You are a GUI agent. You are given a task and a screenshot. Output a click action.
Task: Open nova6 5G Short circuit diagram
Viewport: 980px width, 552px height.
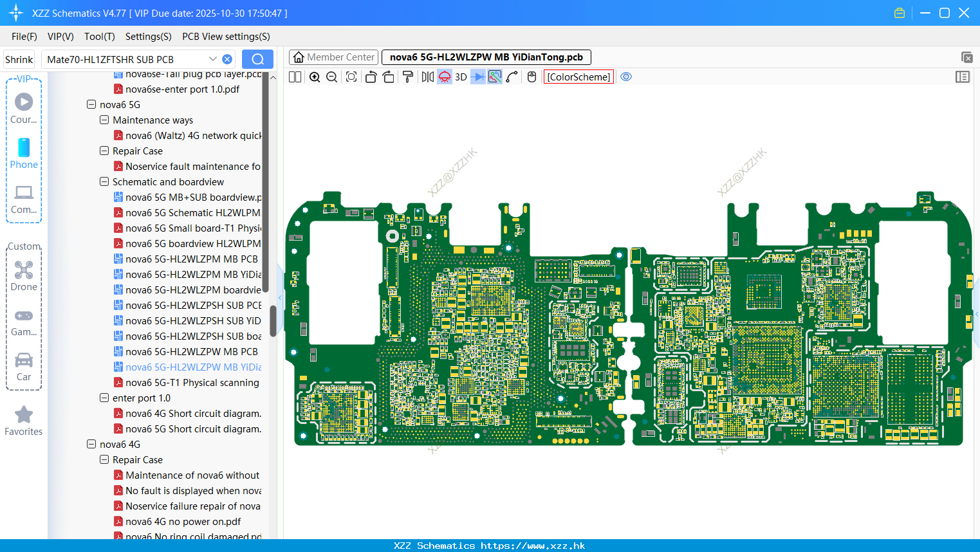click(x=188, y=428)
